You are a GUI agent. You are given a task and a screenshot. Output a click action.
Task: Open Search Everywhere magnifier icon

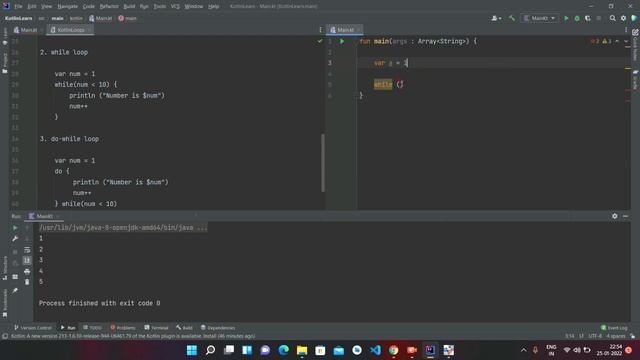612,18
